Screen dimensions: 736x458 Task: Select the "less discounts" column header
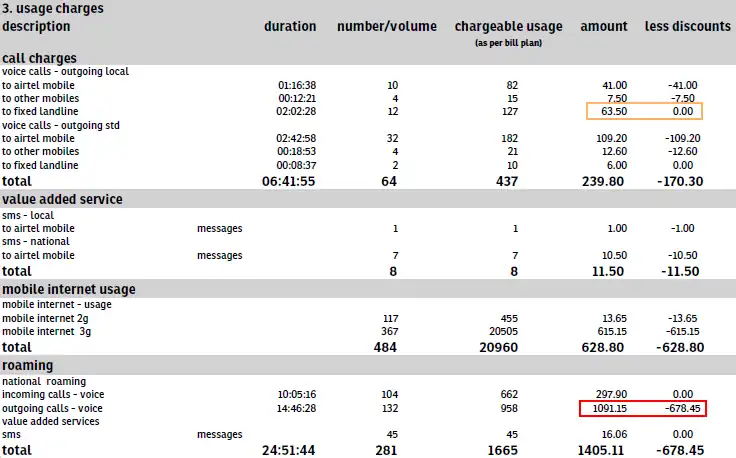[x=688, y=26]
